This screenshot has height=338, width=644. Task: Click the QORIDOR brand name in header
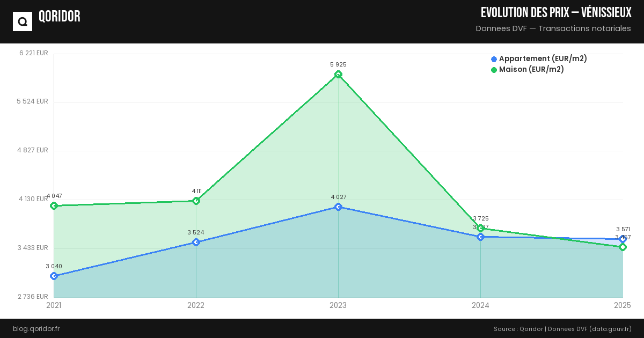(60, 17)
